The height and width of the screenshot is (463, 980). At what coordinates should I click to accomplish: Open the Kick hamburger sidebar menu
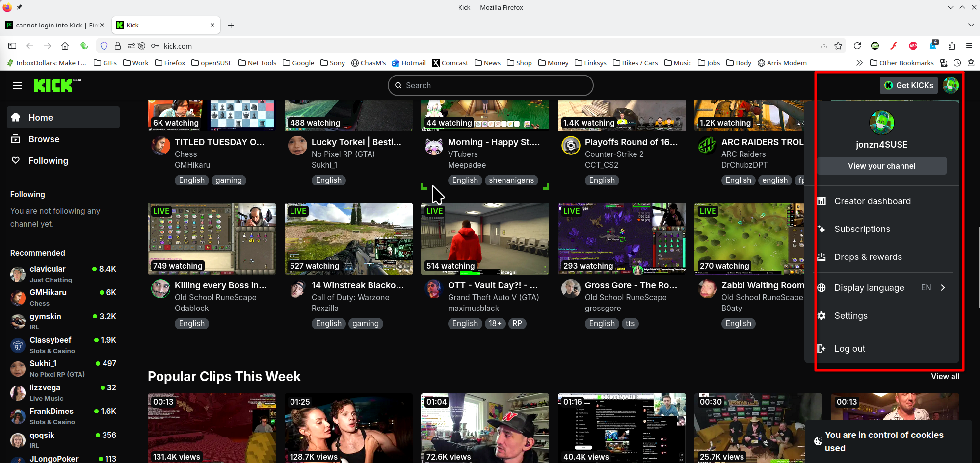[18, 85]
